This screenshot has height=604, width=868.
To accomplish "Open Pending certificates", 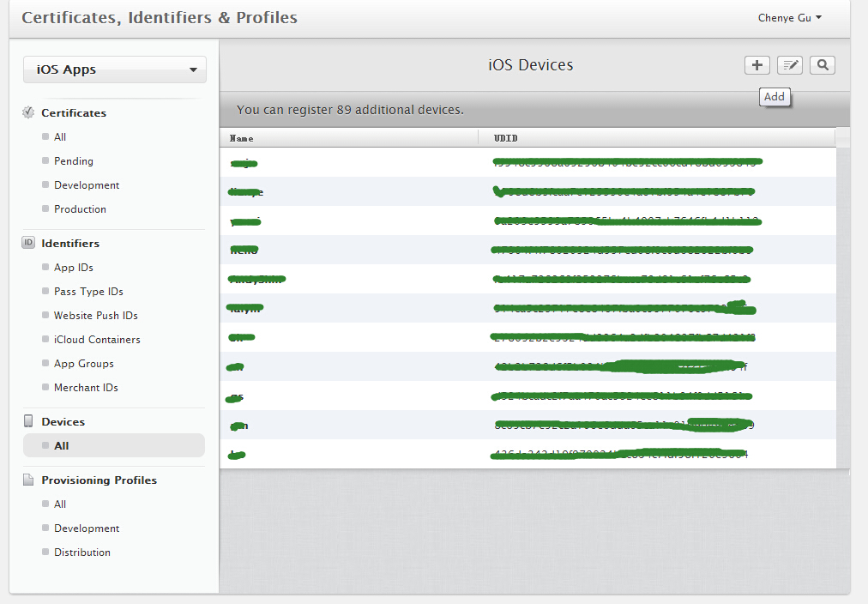I will [74, 161].
